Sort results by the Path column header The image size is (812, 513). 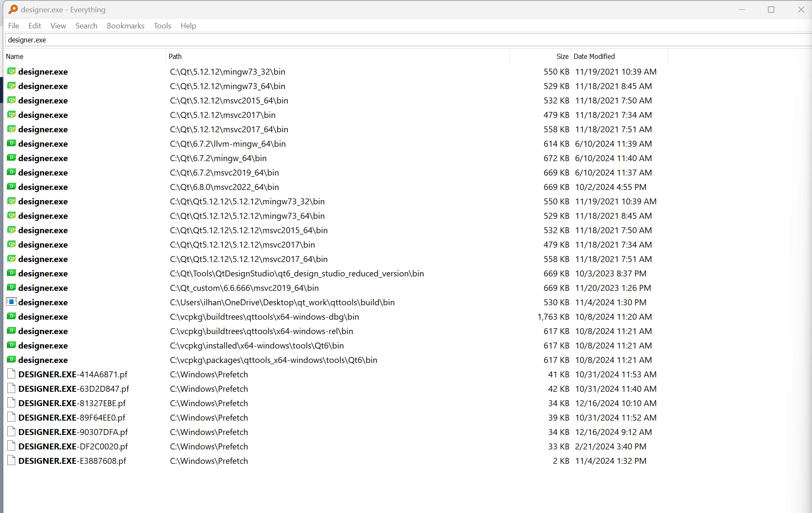coord(338,56)
